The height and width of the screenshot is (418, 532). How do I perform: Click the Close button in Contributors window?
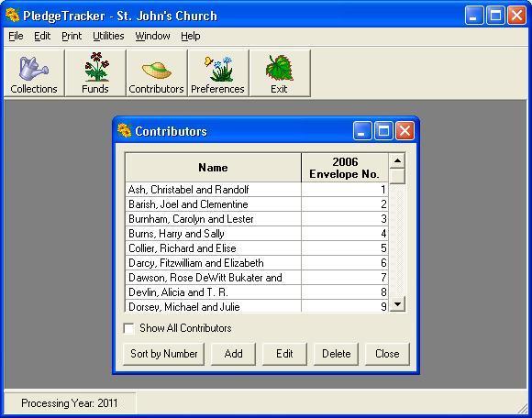[x=387, y=354]
